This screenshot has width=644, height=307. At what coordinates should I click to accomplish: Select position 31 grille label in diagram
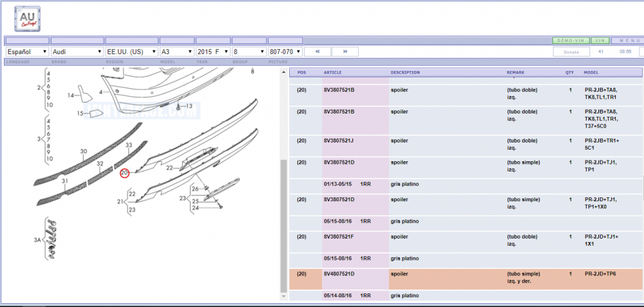pos(65,181)
